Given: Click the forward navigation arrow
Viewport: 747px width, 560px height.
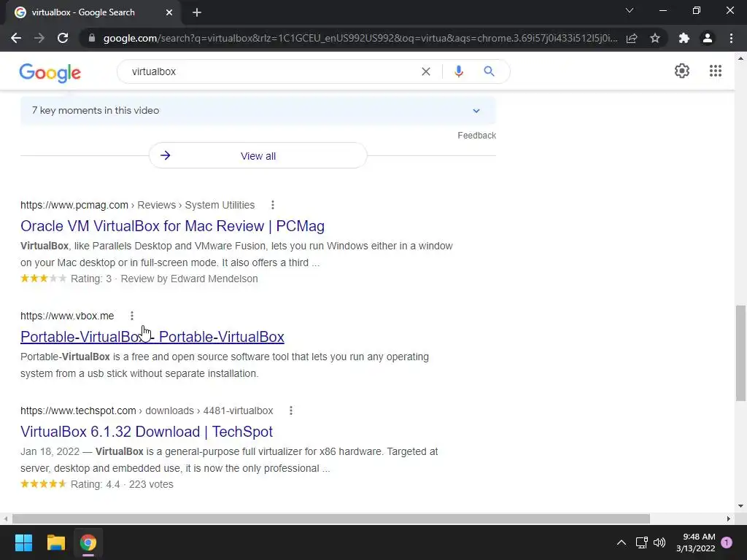Looking at the screenshot, I should click(39, 38).
